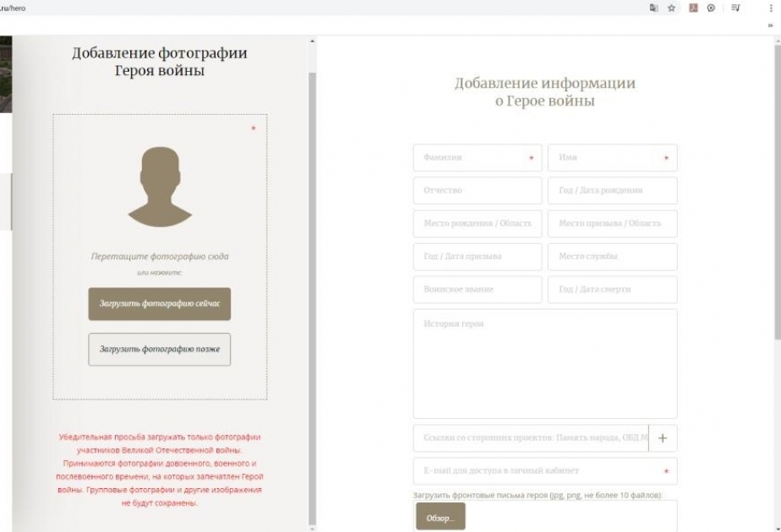Click inside the 'История героя' text area
This screenshot has width=781, height=532.
(545, 364)
